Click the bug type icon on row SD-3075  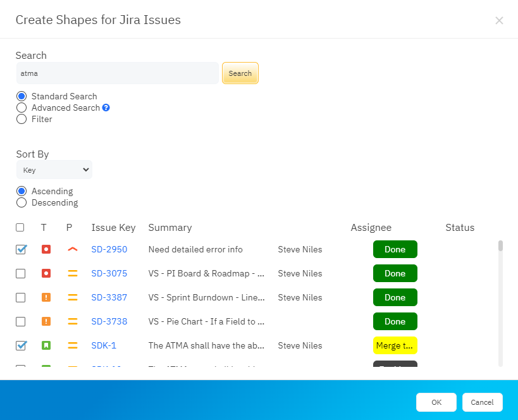pos(46,273)
